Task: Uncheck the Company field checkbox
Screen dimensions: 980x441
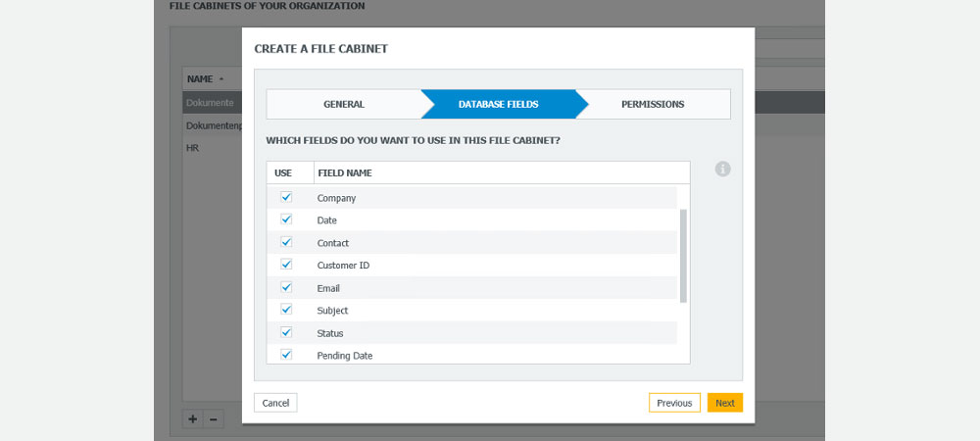Action: click(286, 197)
